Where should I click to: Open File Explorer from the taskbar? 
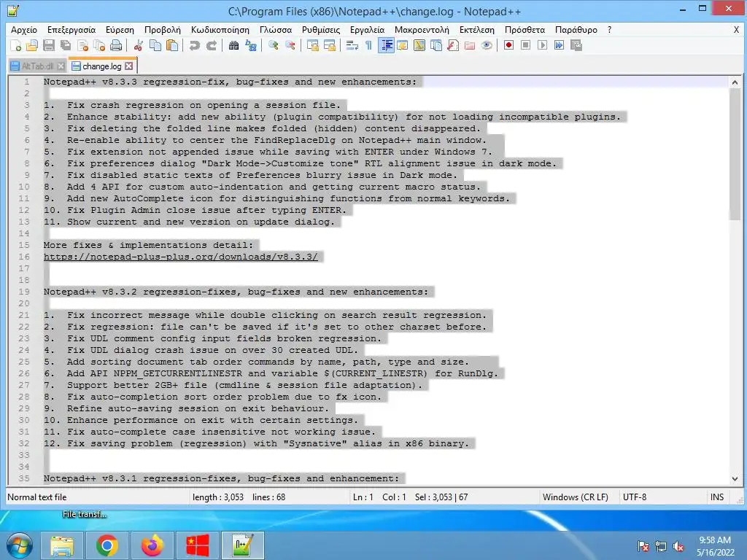pos(62,545)
